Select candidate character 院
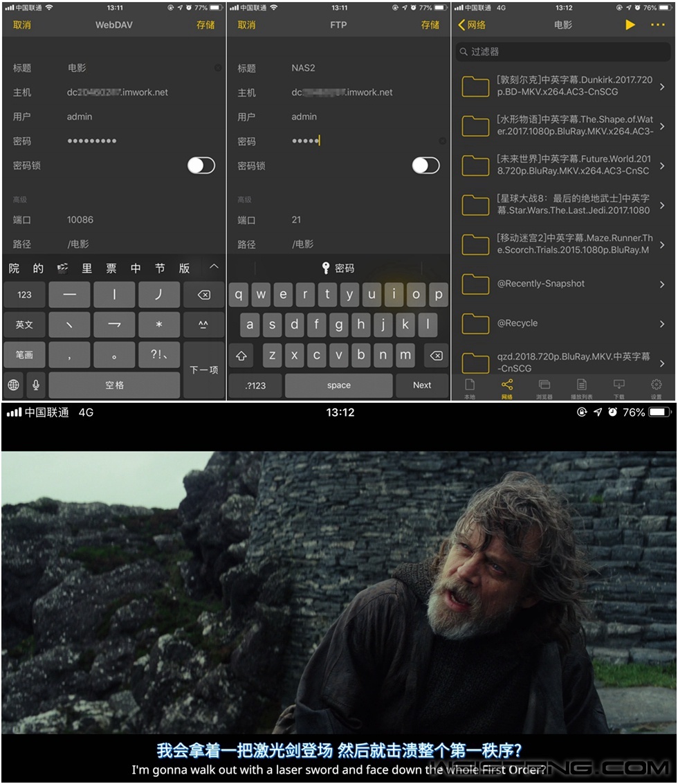This screenshot has height=784, width=678. point(14,268)
